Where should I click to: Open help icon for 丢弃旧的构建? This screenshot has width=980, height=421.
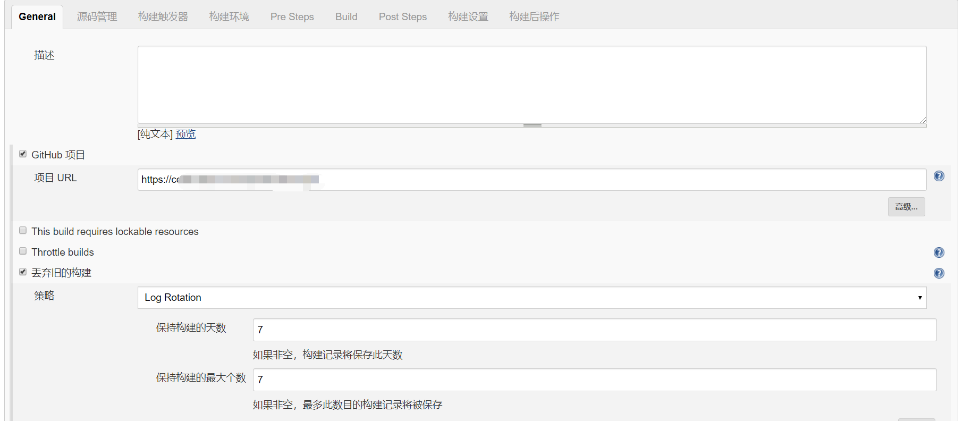(x=939, y=273)
